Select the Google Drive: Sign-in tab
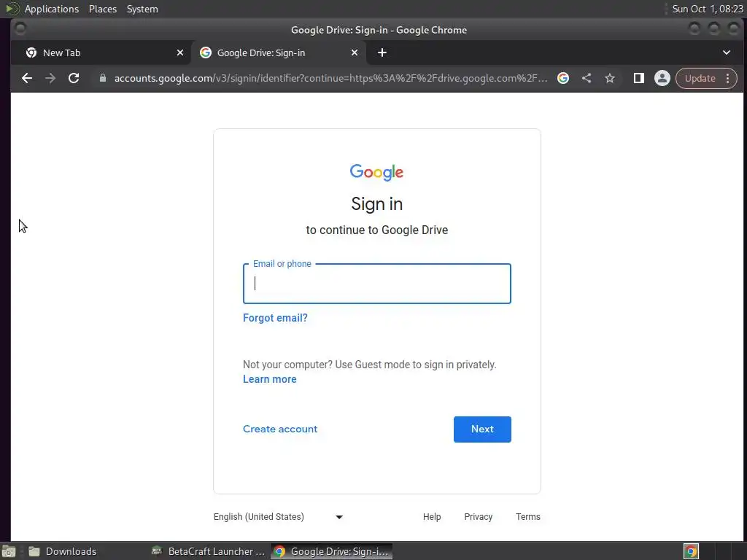 279,52
